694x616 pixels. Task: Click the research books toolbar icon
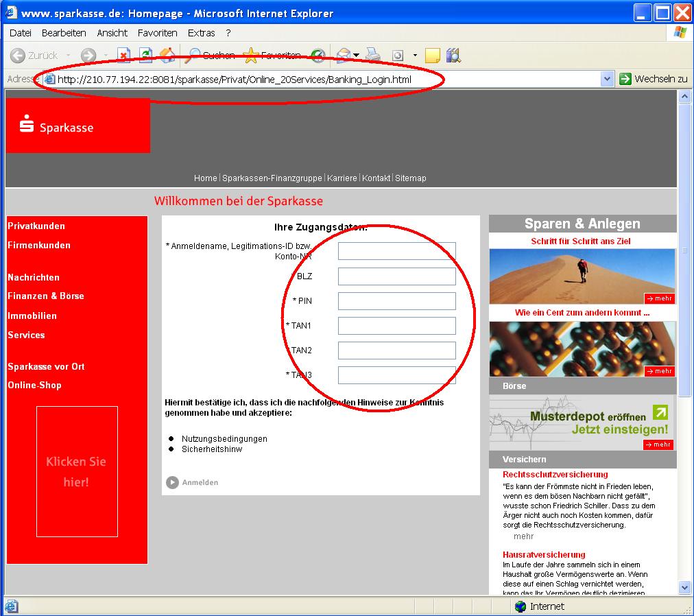[454, 55]
